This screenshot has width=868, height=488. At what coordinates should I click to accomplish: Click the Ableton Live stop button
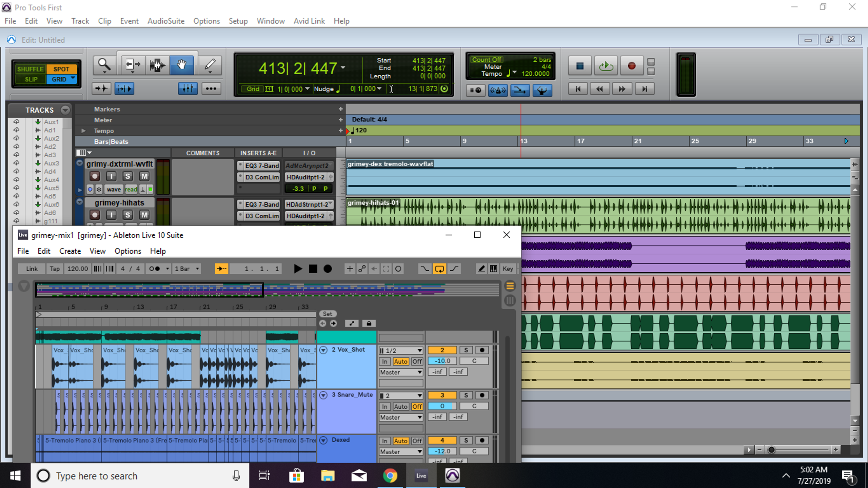pos(313,269)
